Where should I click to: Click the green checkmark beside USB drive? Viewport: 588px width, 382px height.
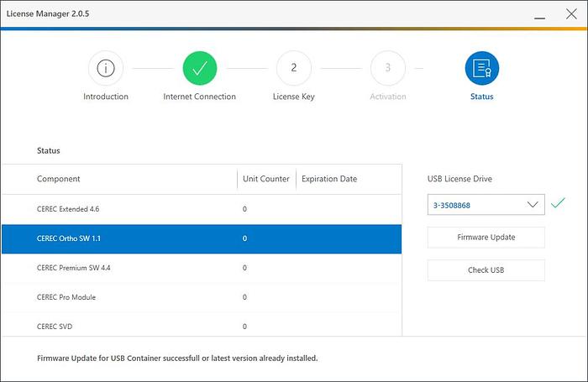(x=558, y=203)
